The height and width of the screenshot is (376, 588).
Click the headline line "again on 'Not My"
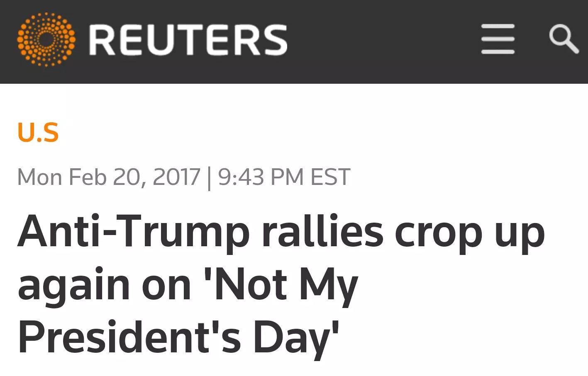(188, 285)
